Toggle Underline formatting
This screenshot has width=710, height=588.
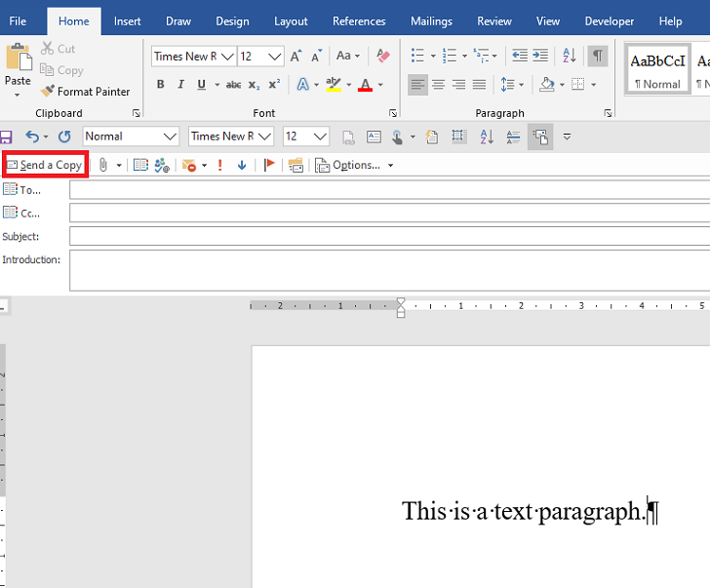[202, 85]
